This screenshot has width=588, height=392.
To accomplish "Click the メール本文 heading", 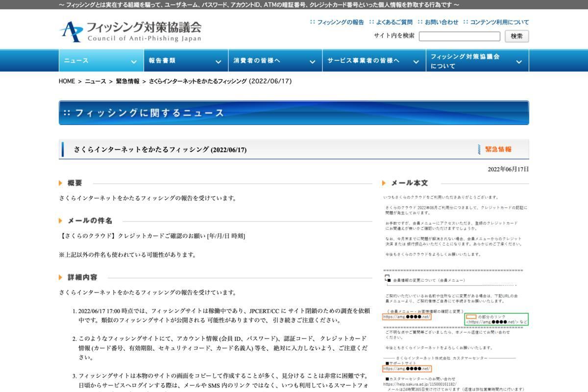I will pos(409,183).
